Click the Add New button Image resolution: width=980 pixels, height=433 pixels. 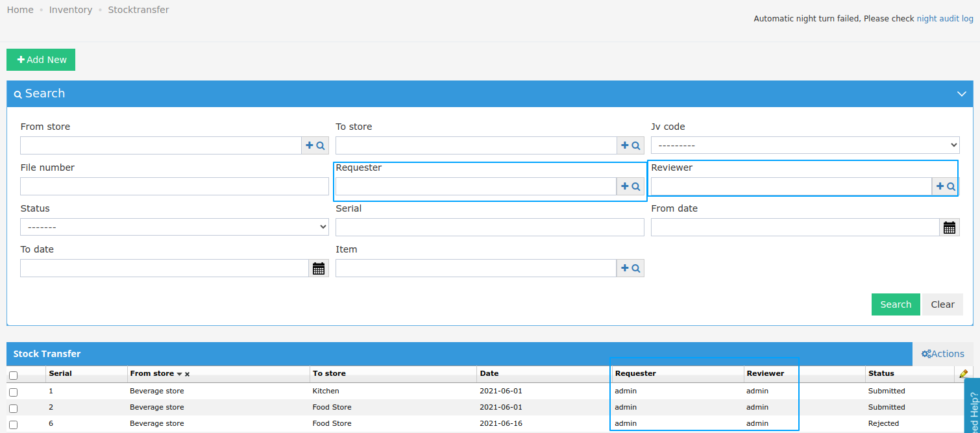[41, 60]
